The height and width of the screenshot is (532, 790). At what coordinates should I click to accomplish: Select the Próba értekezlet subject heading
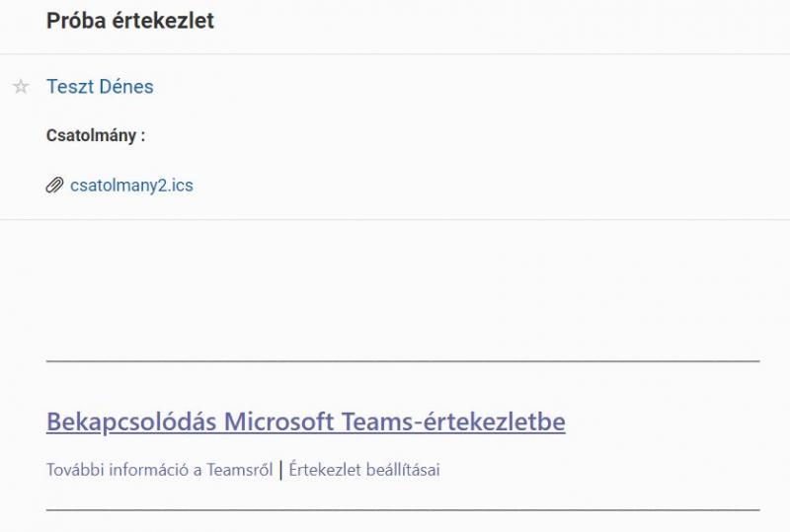point(130,21)
